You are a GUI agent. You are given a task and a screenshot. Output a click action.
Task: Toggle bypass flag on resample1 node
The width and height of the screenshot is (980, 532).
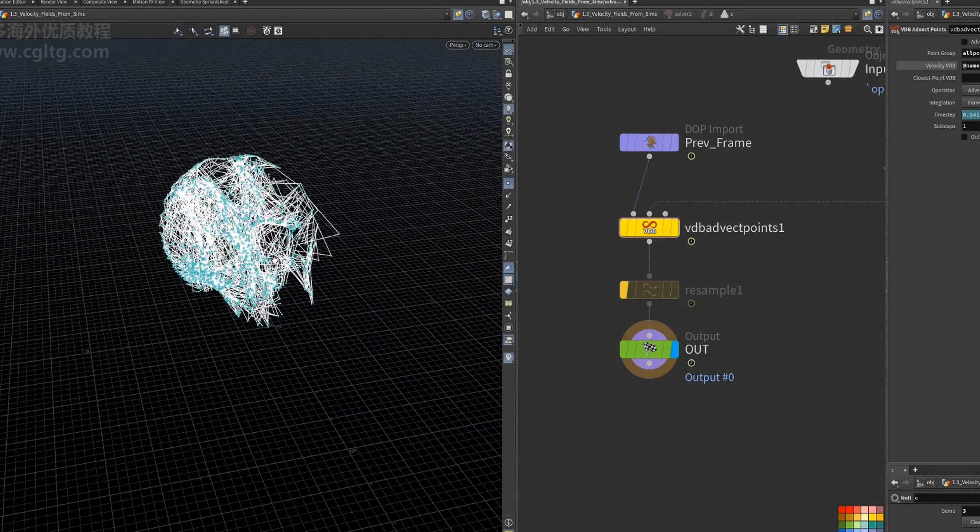click(624, 290)
